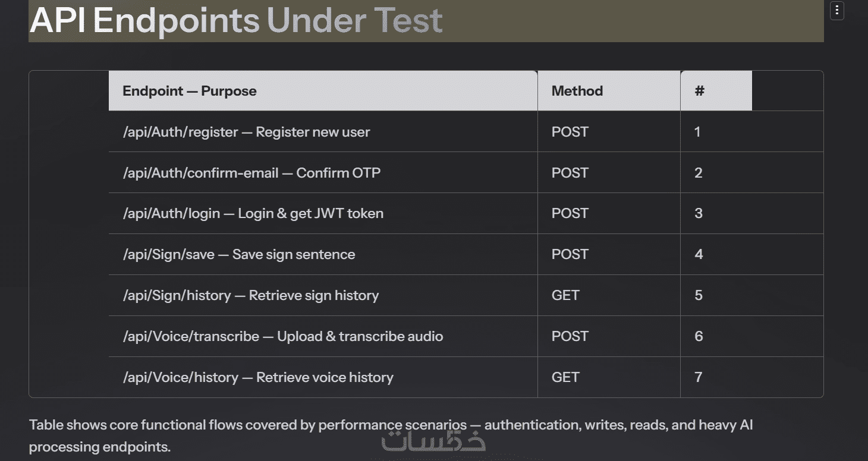
Task: Click row number 6 cell
Action: coord(752,336)
